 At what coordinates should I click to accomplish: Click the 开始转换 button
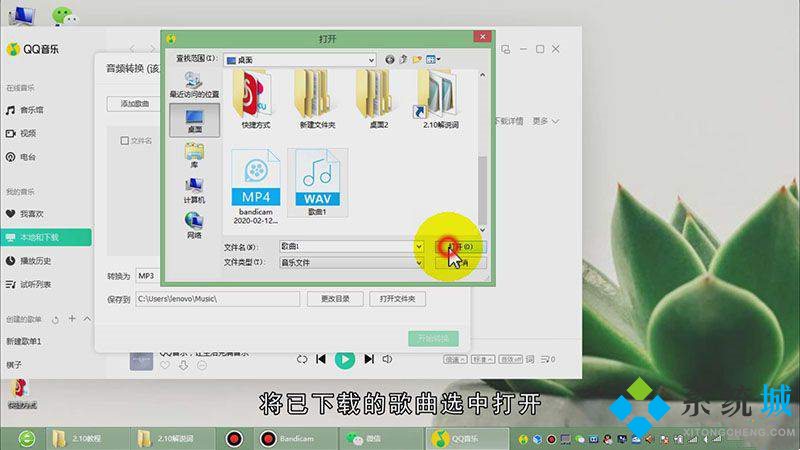pos(433,338)
